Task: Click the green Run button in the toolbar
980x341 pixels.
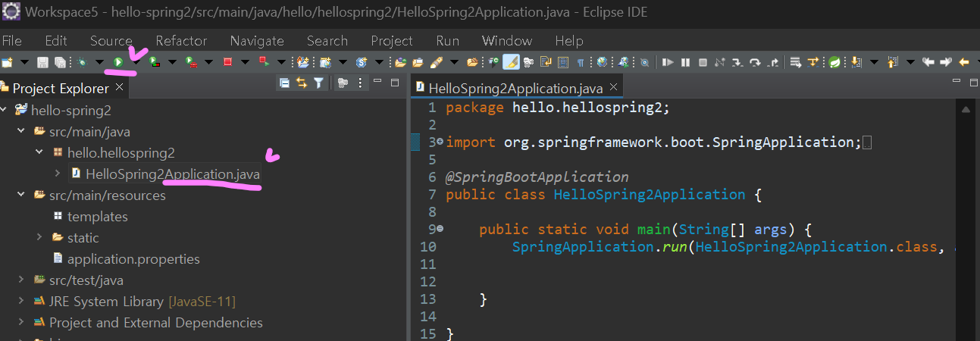Action: 118,61
